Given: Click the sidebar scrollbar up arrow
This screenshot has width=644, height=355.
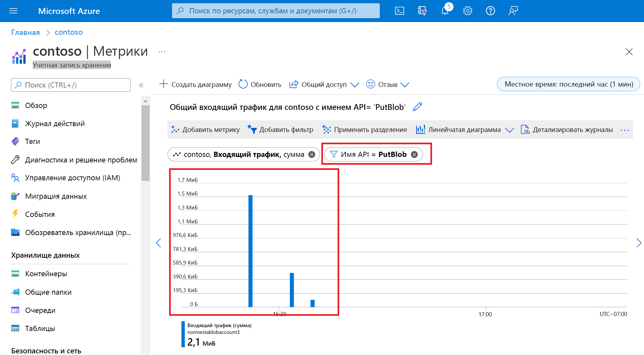Looking at the screenshot, I should (x=145, y=101).
